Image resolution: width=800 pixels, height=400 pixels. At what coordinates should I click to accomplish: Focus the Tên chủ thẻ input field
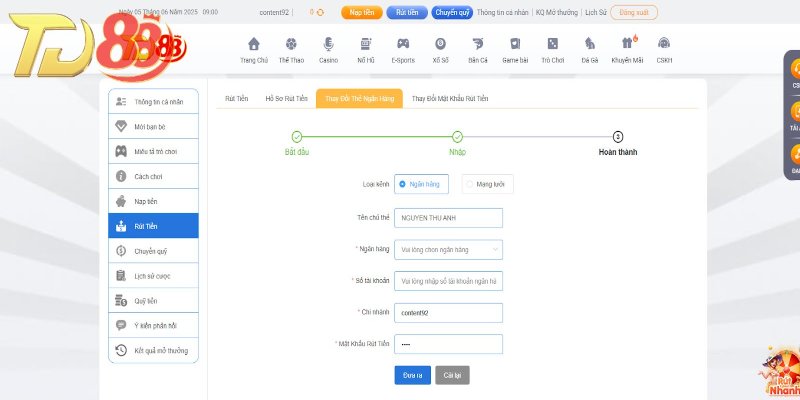point(448,218)
